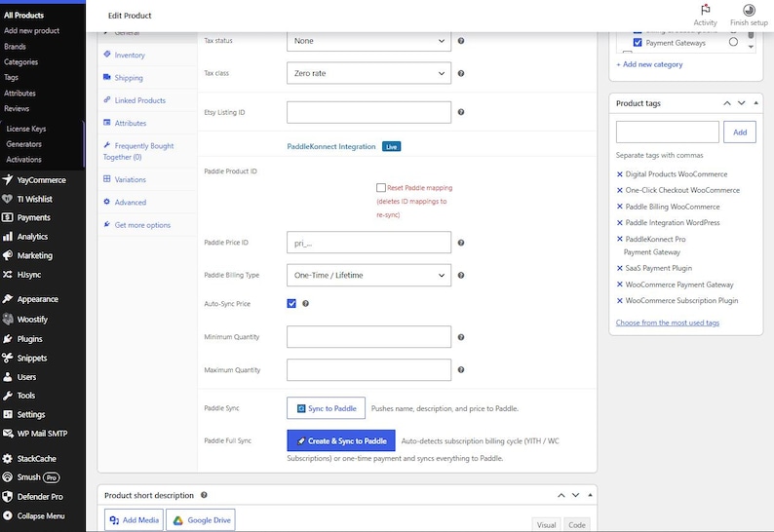
Task: Move the Product tags panel up
Action: 726,103
